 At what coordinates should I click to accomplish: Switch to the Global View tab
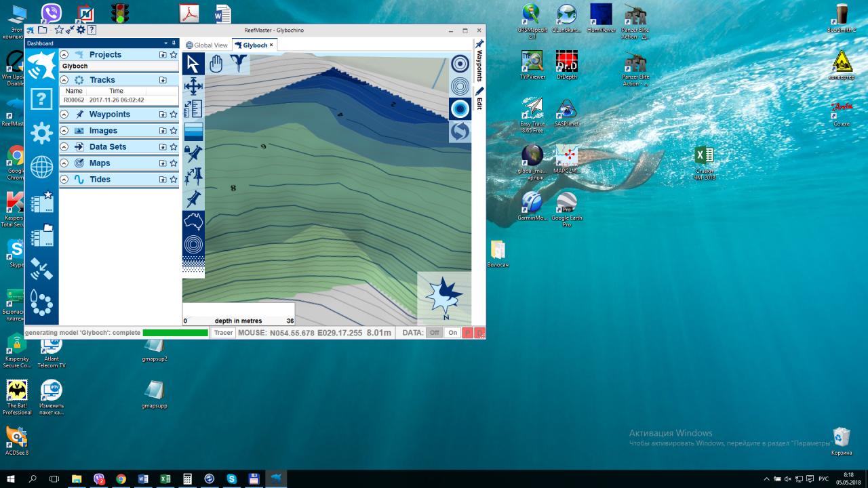207,45
